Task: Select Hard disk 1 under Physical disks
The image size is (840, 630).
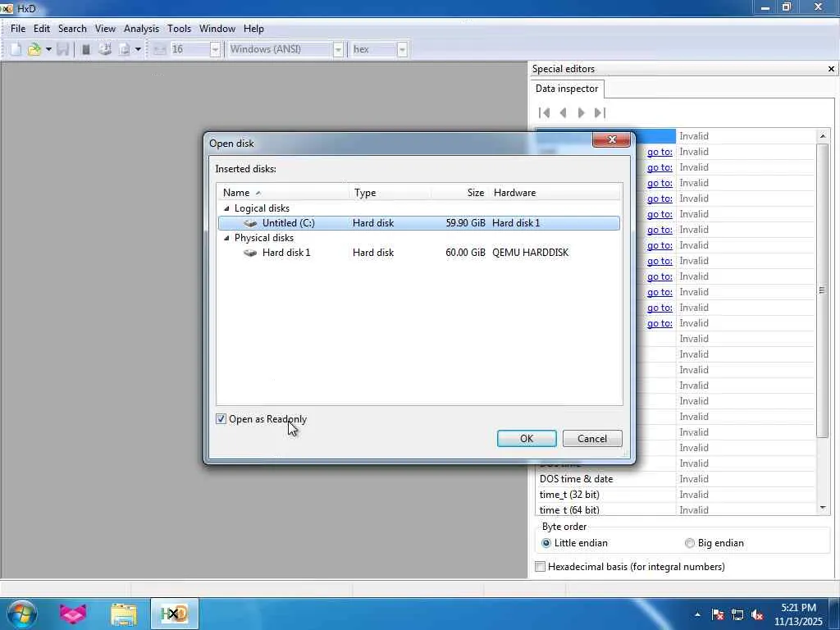Action: tap(419, 253)
